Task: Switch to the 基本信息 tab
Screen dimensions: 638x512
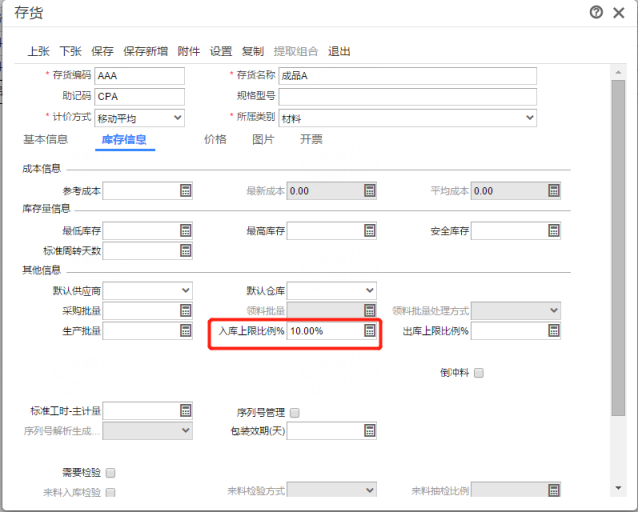Action: coord(45,140)
